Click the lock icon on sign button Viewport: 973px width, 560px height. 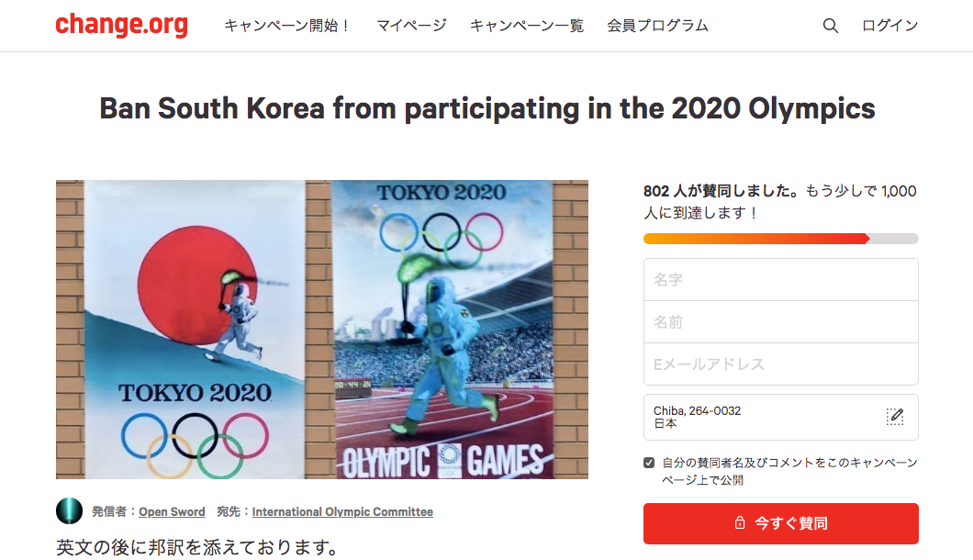point(739,523)
